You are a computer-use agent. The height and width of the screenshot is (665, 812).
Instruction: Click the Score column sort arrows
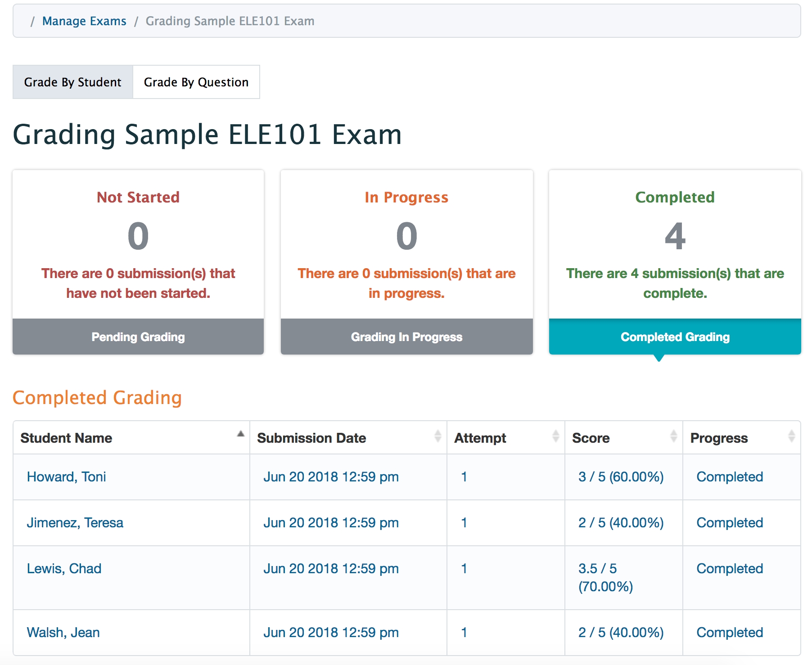coord(673,436)
